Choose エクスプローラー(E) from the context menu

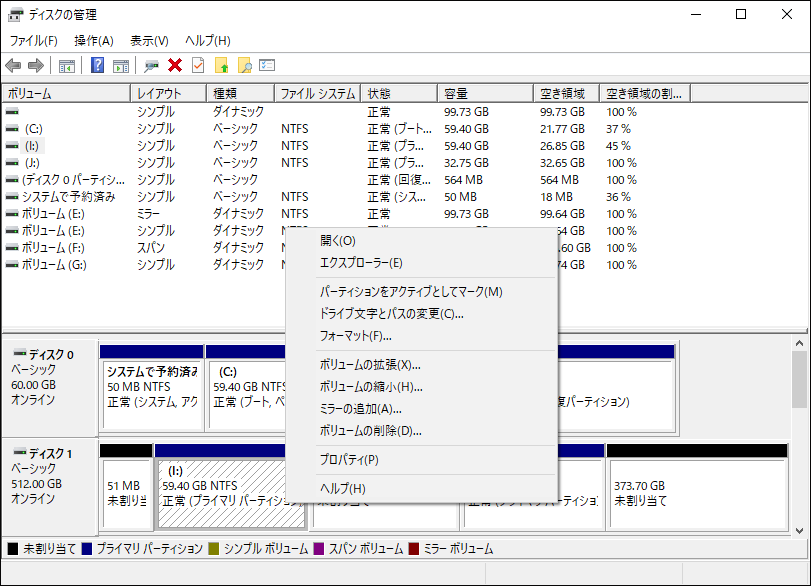coord(422,263)
